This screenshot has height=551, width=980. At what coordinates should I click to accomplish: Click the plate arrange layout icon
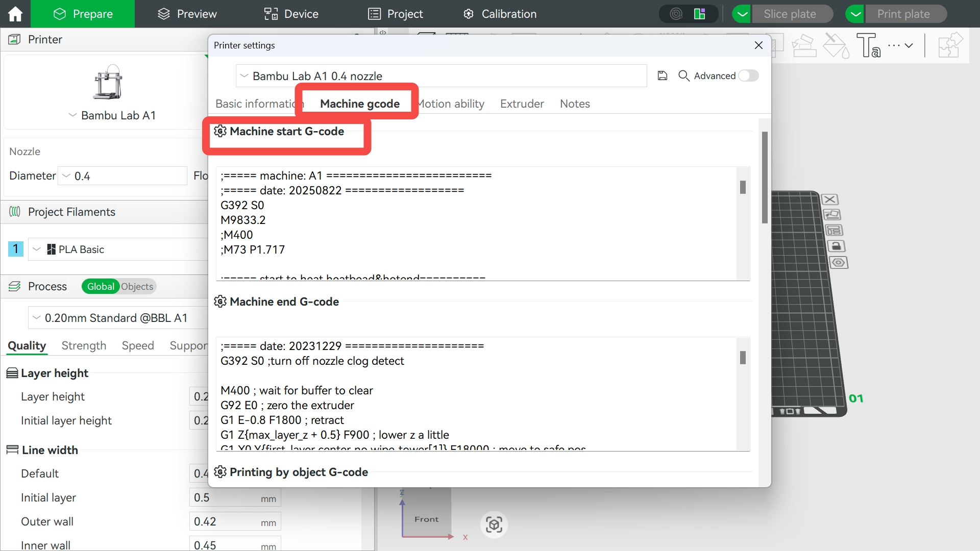tap(834, 230)
